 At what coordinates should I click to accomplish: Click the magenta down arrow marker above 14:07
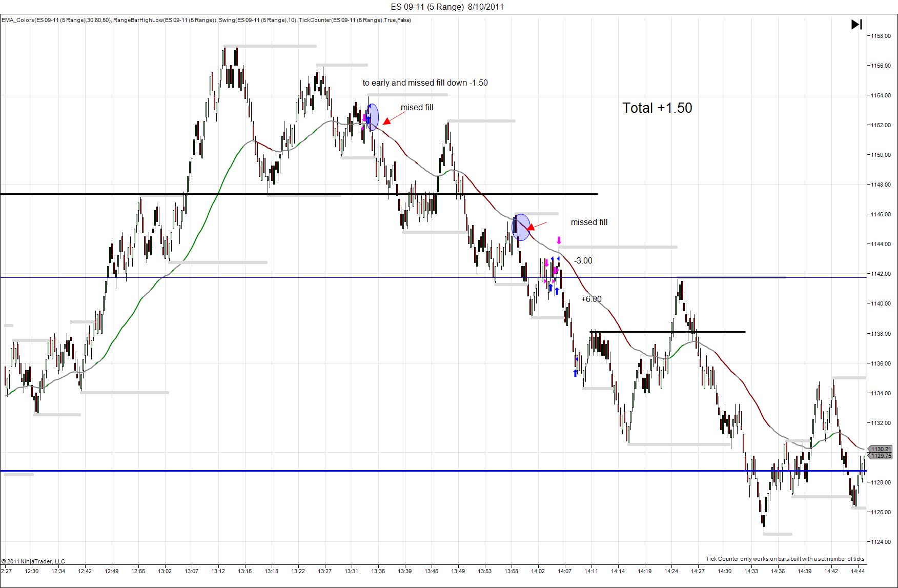point(559,240)
